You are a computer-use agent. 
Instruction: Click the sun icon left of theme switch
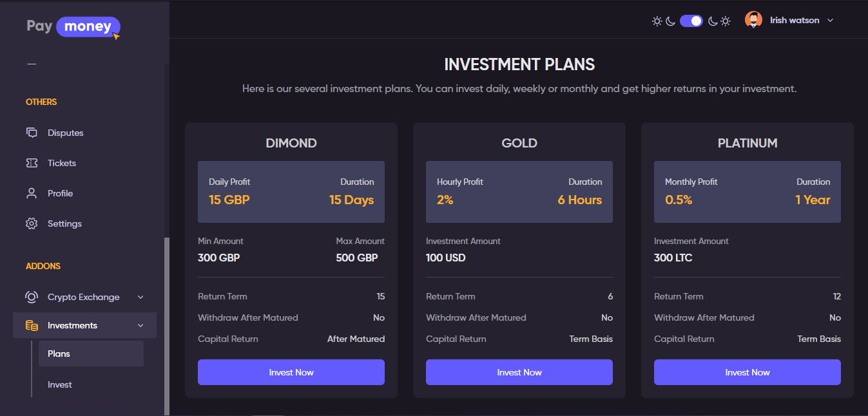click(657, 21)
